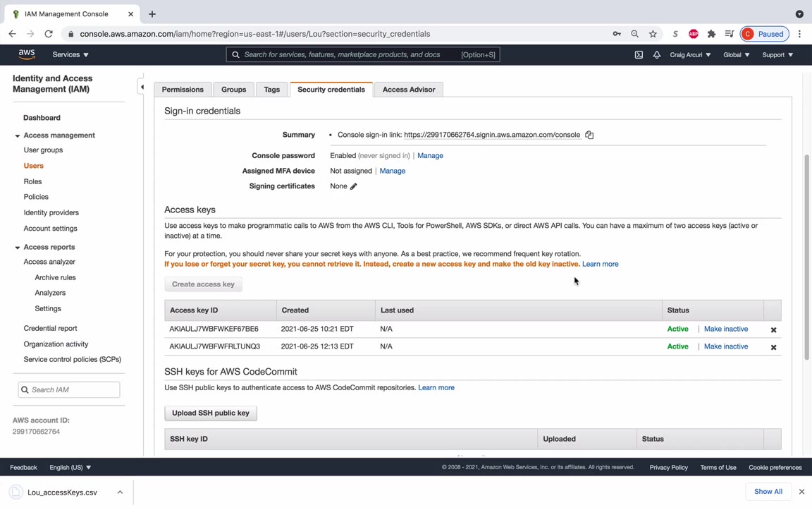Screen dimensions: 812x508
Task: Click the Create access key button
Action: (x=204, y=284)
